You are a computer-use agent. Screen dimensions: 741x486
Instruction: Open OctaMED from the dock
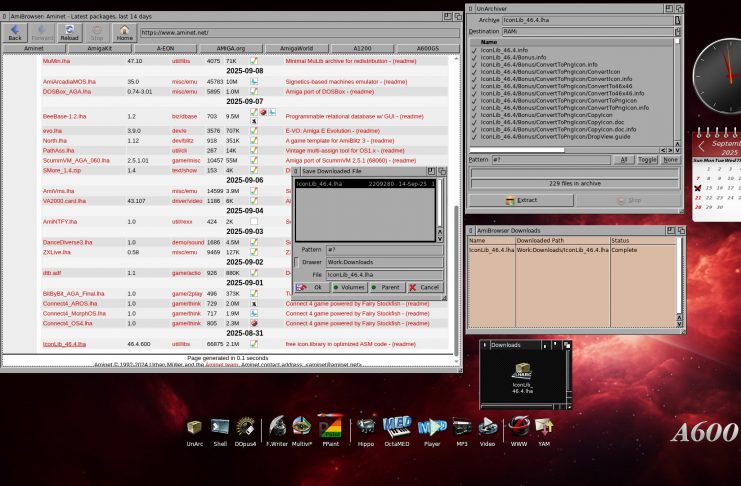point(396,427)
